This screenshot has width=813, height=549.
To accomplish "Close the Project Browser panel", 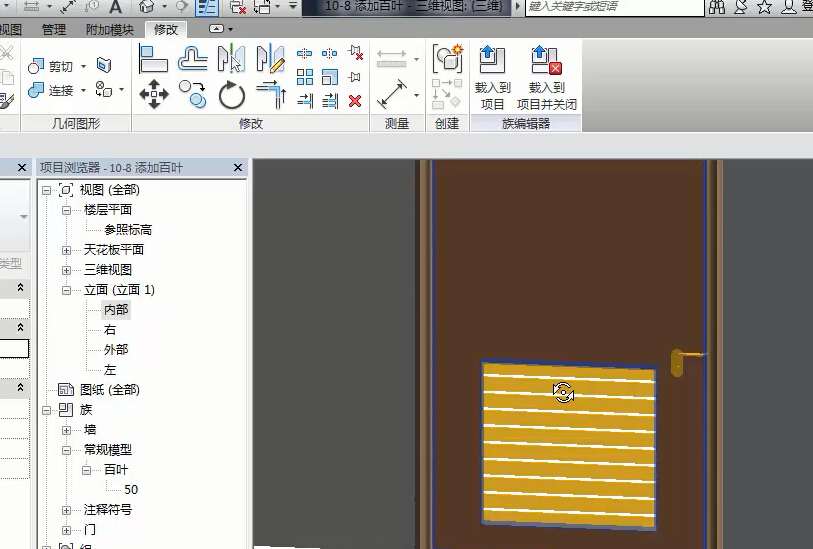I will click(238, 167).
